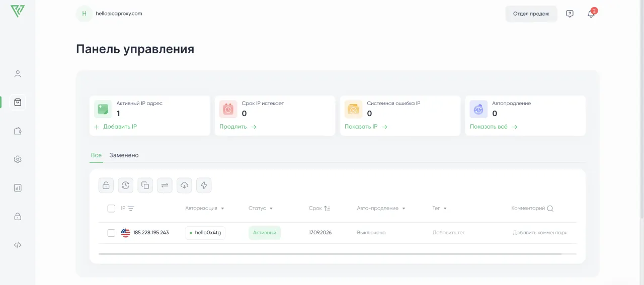The height and width of the screenshot is (285, 644).
Task: Click the Продлить link
Action: click(238, 127)
